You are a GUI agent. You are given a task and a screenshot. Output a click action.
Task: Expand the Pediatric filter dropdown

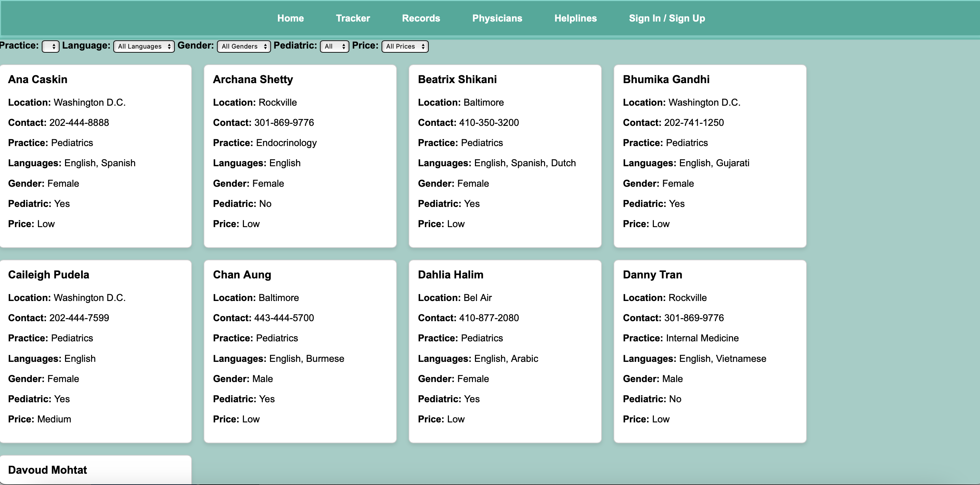pos(334,47)
